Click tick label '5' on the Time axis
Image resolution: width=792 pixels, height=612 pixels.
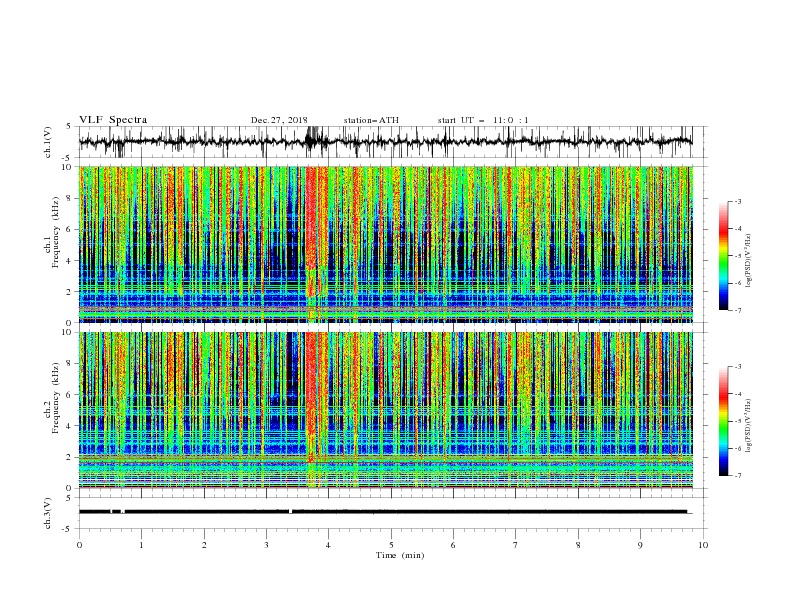coord(391,545)
